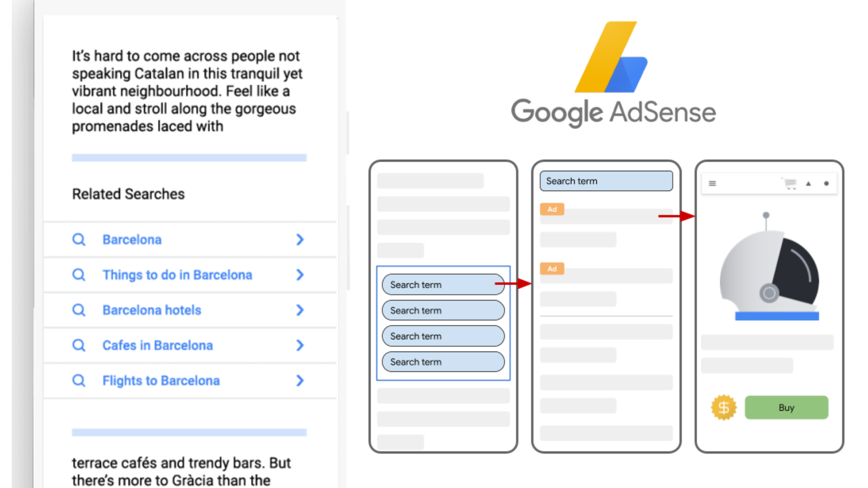Expand the Barcelona related search
The width and height of the screenshot is (868, 488).
pos(300,239)
